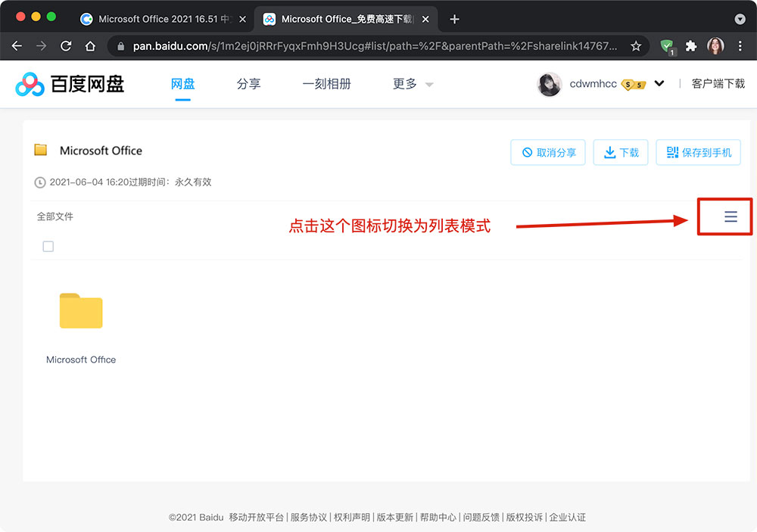
Task: Select the Microsoft Office_免费高速下载 tab
Action: 345,20
